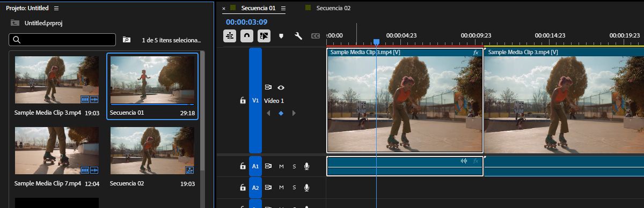Switch to the Secuencia 01 tab
The image size is (644, 208).
(258, 8)
